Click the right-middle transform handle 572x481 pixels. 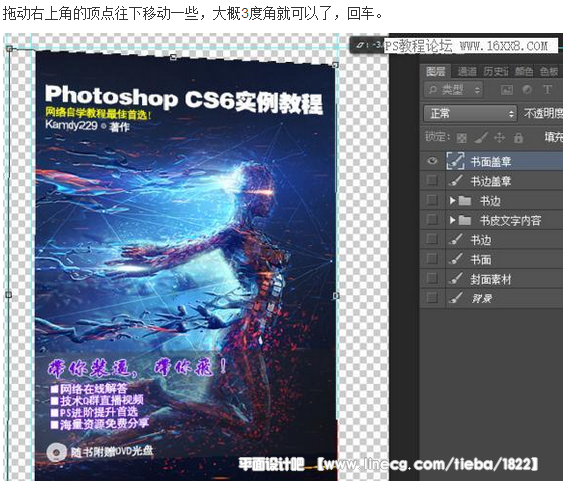pos(336,295)
